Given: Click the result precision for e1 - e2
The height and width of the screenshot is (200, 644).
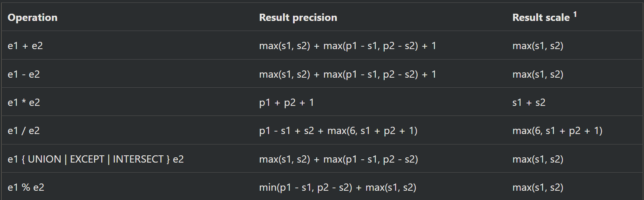Looking at the screenshot, I should 347,74.
